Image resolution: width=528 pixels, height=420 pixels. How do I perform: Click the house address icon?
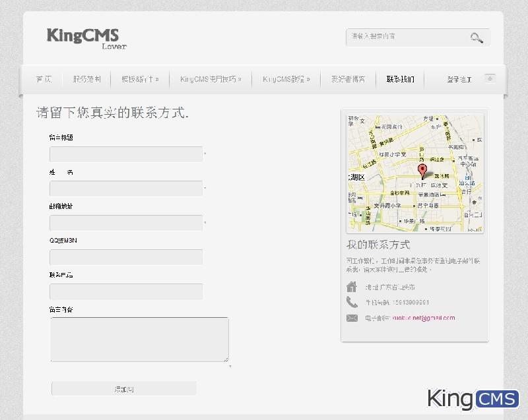pyautogui.click(x=352, y=287)
